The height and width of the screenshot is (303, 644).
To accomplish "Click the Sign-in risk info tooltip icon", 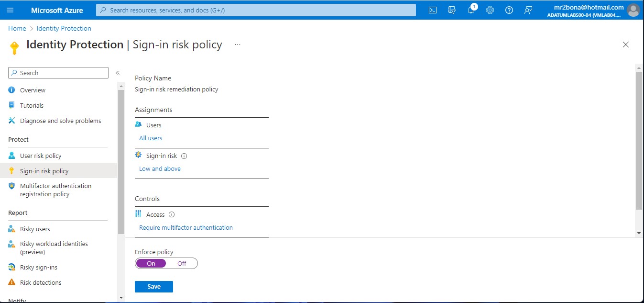I will pyautogui.click(x=184, y=156).
